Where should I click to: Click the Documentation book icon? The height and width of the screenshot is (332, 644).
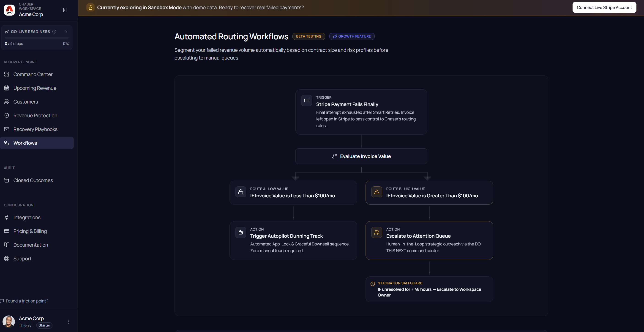click(7, 245)
